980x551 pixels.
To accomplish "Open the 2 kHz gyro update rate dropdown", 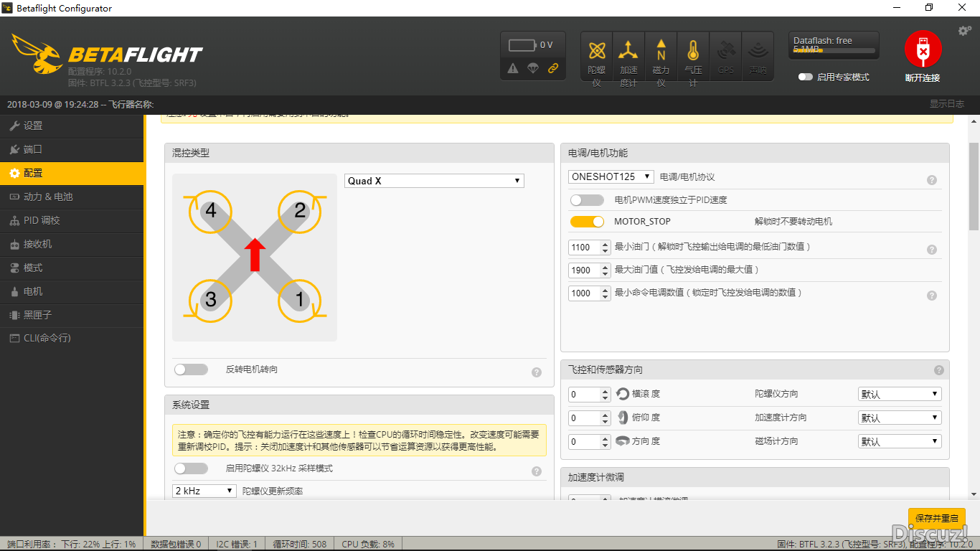I will click(x=204, y=491).
